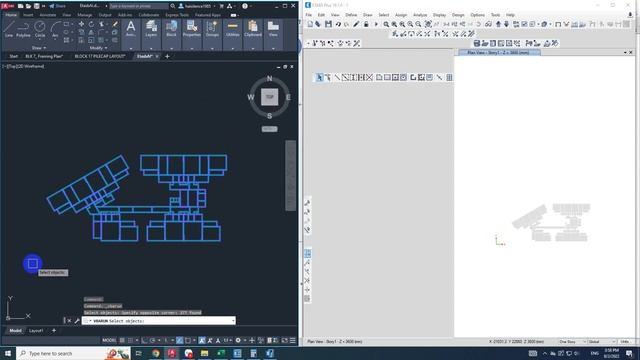Select the ETABS draw beam line tool

337,77
